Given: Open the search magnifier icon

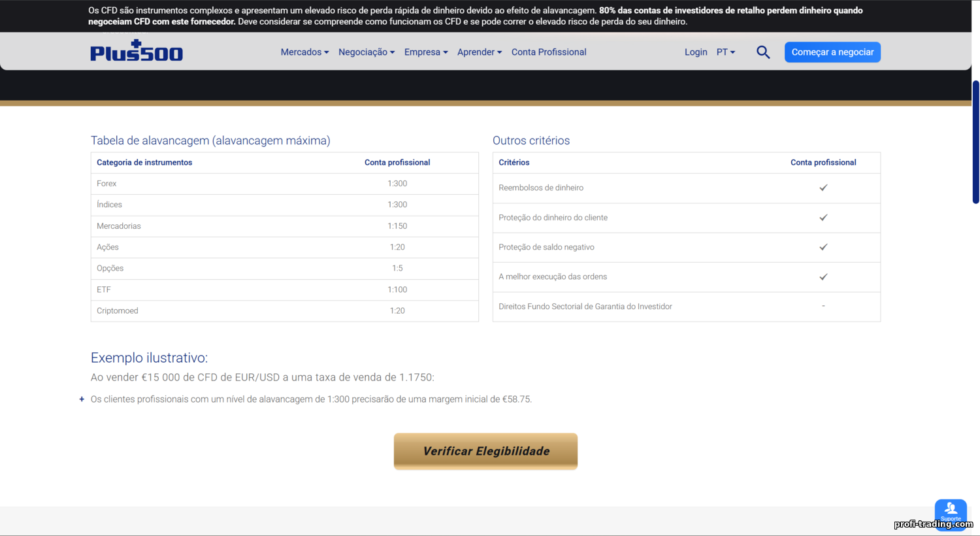Looking at the screenshot, I should pos(763,52).
